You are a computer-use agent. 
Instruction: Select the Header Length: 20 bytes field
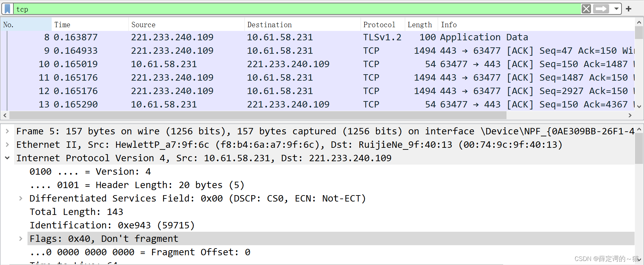click(x=137, y=185)
